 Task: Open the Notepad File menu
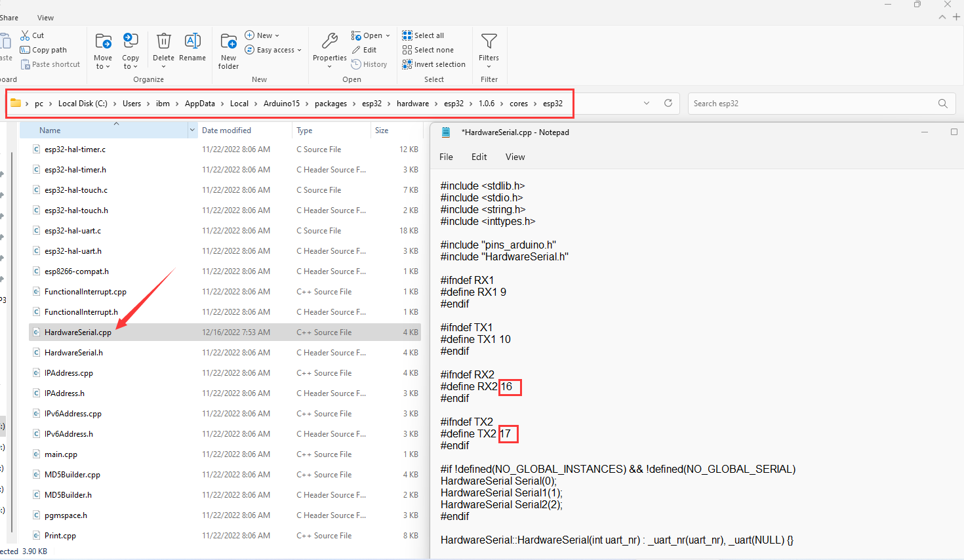[x=446, y=157]
